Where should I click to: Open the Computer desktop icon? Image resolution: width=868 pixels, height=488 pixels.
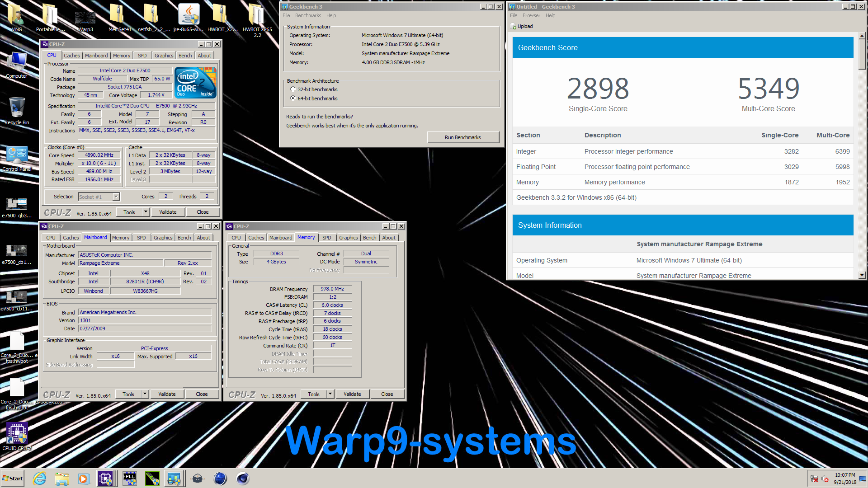pos(17,65)
